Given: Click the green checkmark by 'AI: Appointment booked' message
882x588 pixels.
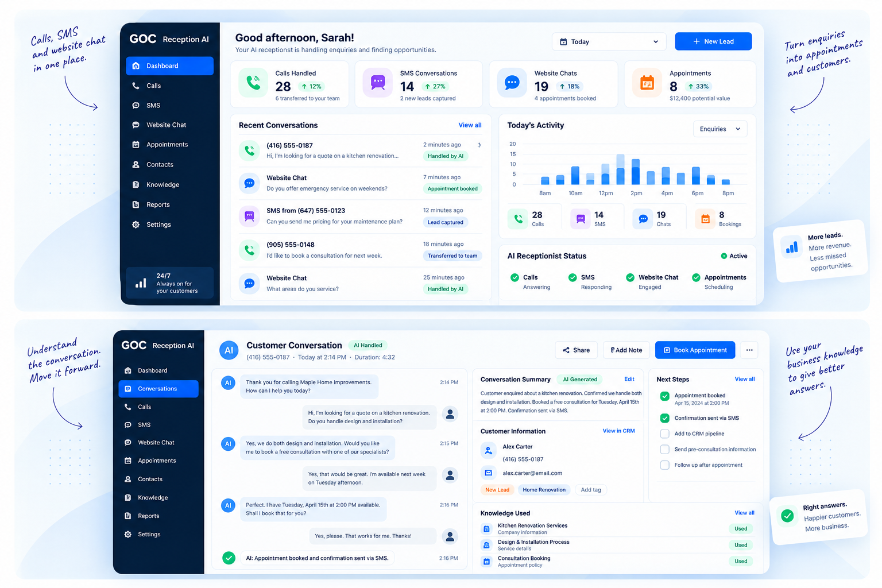Looking at the screenshot, I should click(229, 558).
